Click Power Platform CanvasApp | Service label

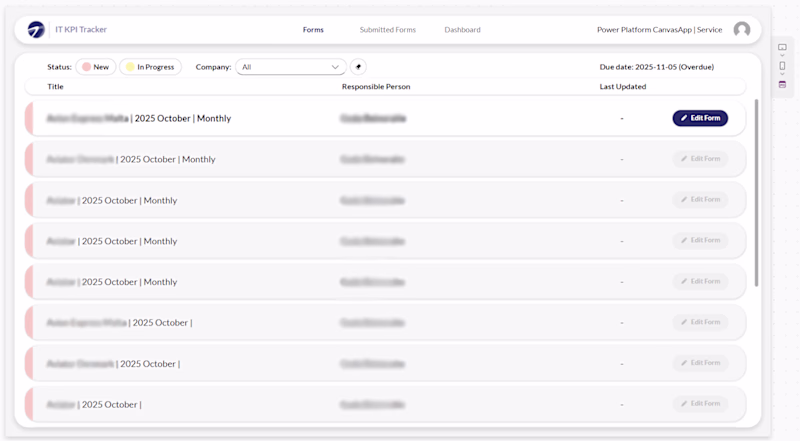659,30
